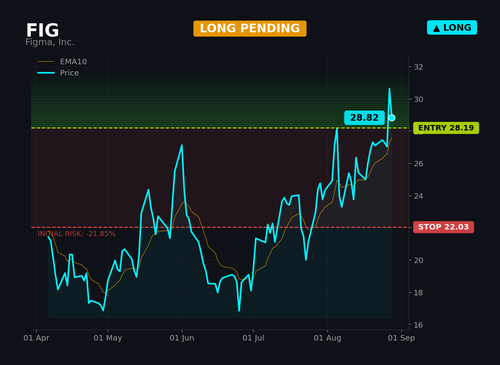Click the 32 price axis label

click(x=418, y=67)
